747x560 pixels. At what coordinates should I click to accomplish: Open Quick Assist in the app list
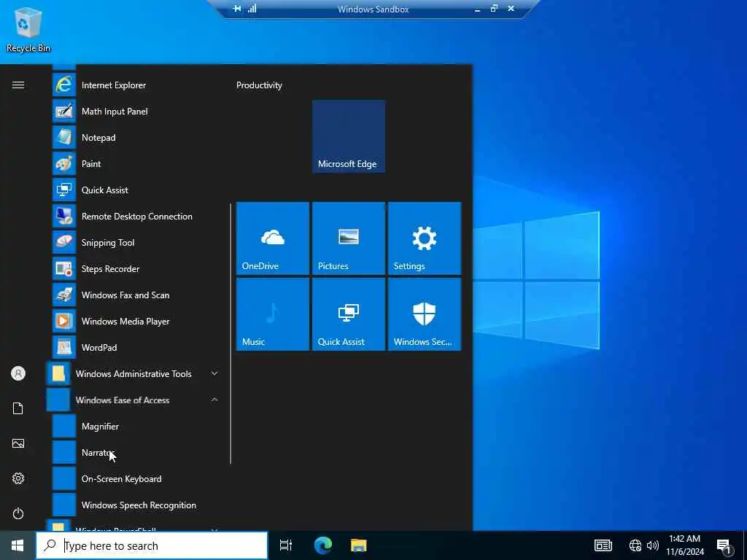click(136, 190)
